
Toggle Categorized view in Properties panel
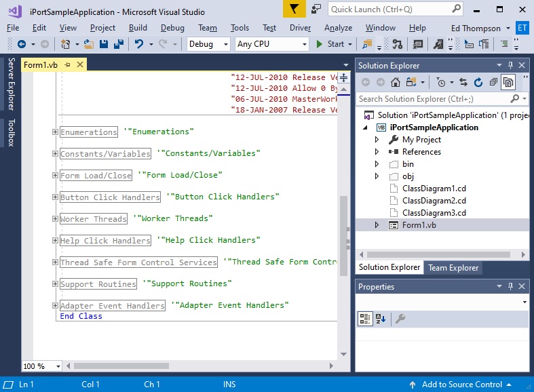tap(365, 319)
